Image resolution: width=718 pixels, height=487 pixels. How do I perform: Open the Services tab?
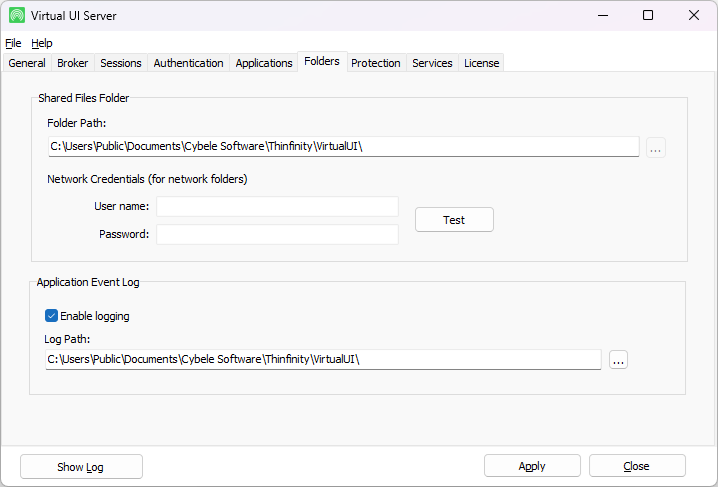432,63
